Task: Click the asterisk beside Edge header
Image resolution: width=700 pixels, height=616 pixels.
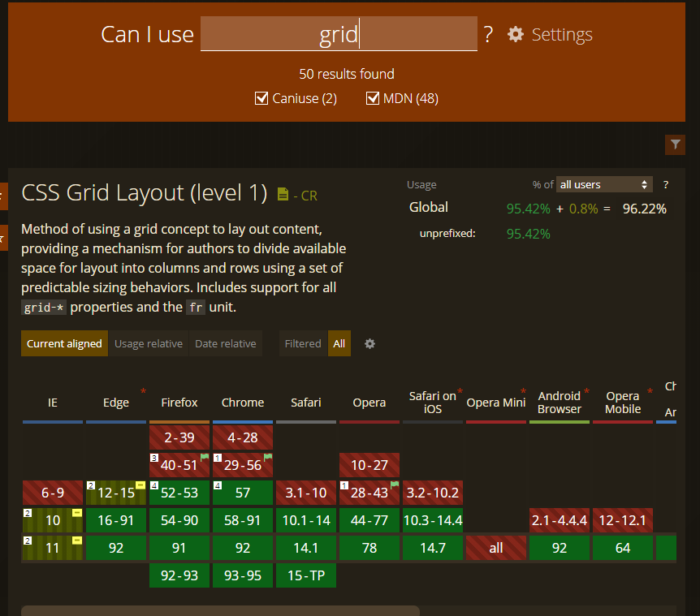Action: [143, 392]
